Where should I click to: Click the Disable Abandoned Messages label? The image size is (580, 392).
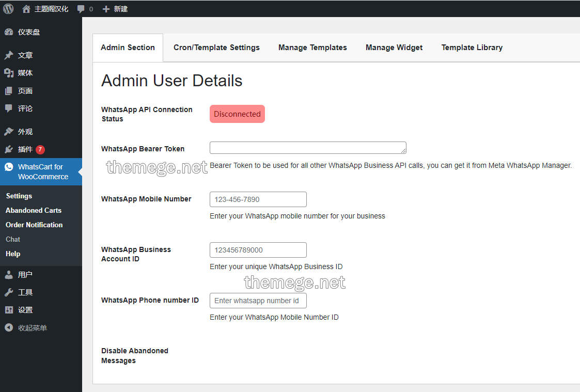pyautogui.click(x=135, y=356)
